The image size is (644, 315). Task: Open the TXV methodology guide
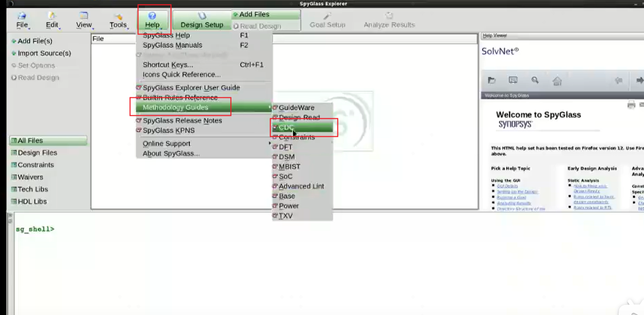click(x=302, y=216)
